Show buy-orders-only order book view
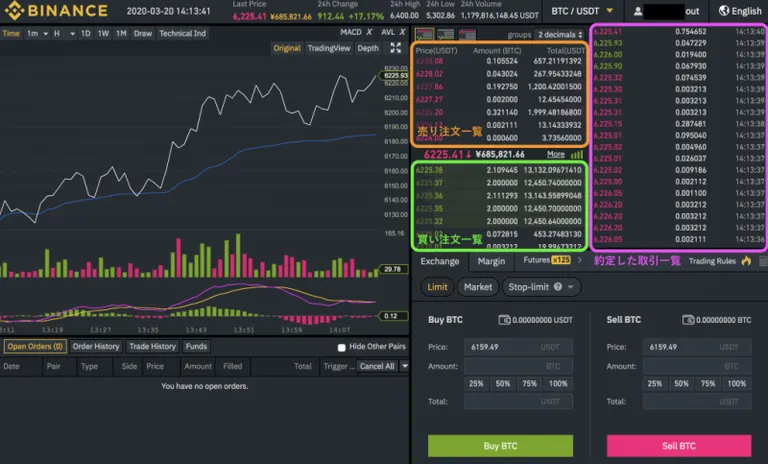This screenshot has width=768, height=464. [x=445, y=34]
